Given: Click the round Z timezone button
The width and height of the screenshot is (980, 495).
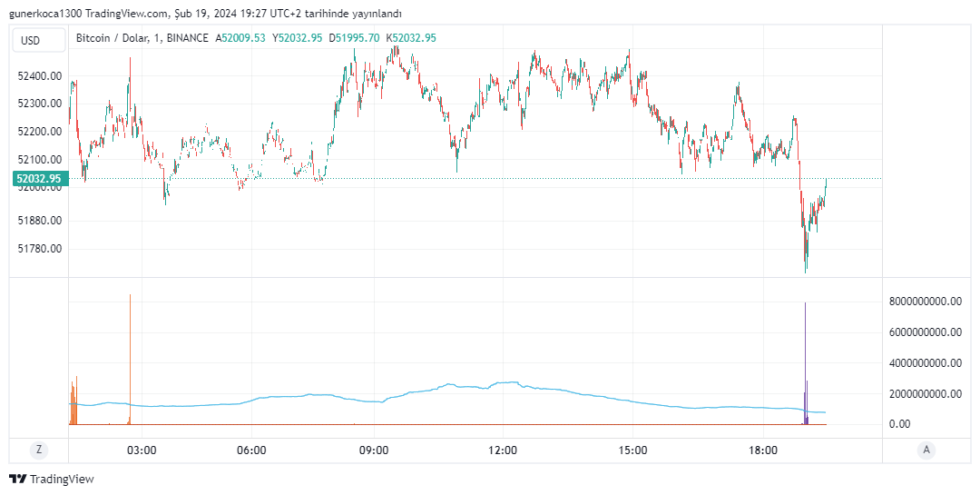Looking at the screenshot, I should pyautogui.click(x=38, y=450).
